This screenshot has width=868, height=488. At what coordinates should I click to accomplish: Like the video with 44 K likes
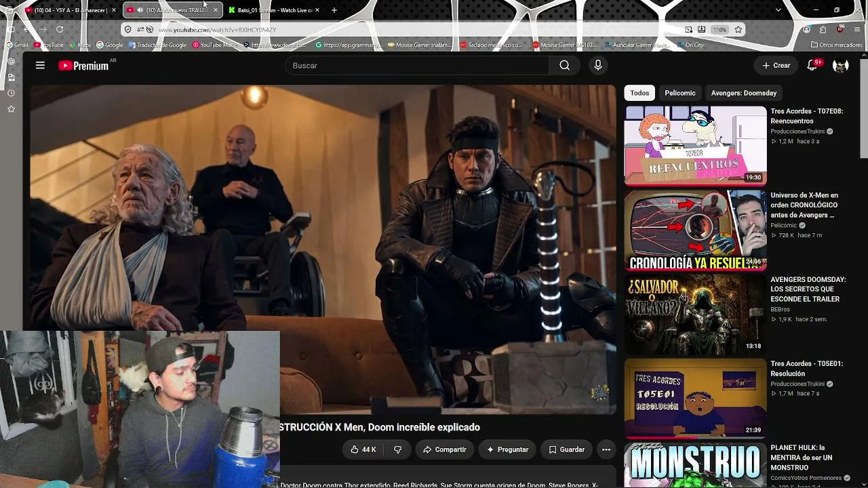point(363,449)
